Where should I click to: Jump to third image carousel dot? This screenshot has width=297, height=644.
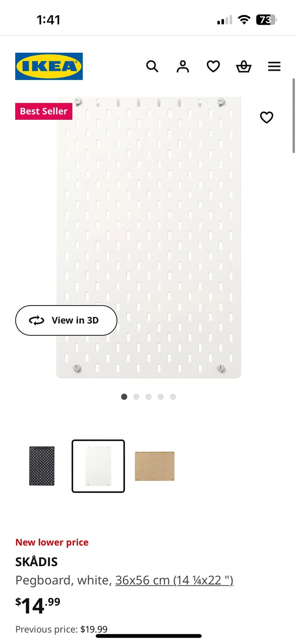pos(149,397)
